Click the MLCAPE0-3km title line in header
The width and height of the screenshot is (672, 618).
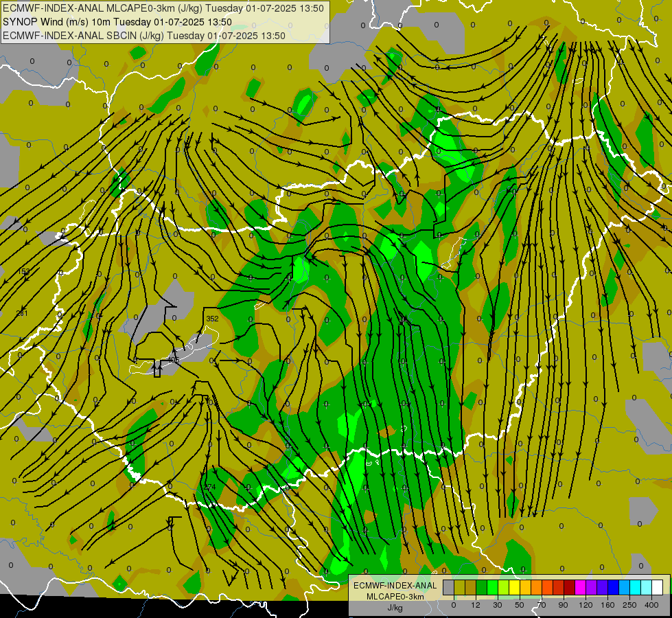(163, 8)
